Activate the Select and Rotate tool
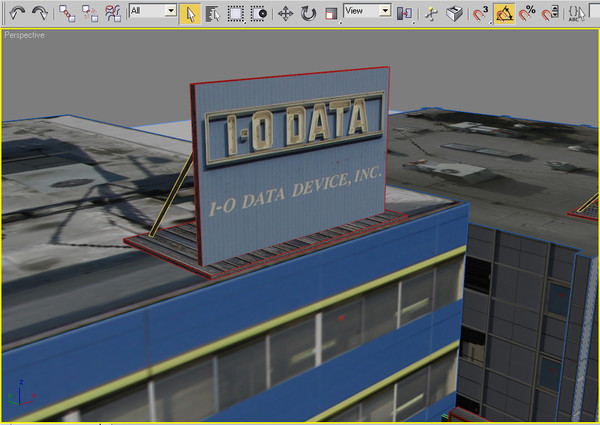The height and width of the screenshot is (425, 600). (308, 14)
